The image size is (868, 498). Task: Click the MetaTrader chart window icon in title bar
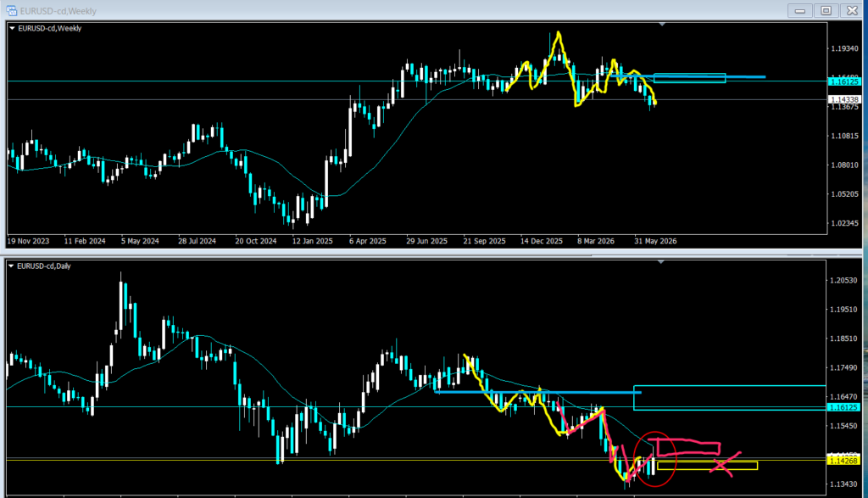click(x=12, y=10)
